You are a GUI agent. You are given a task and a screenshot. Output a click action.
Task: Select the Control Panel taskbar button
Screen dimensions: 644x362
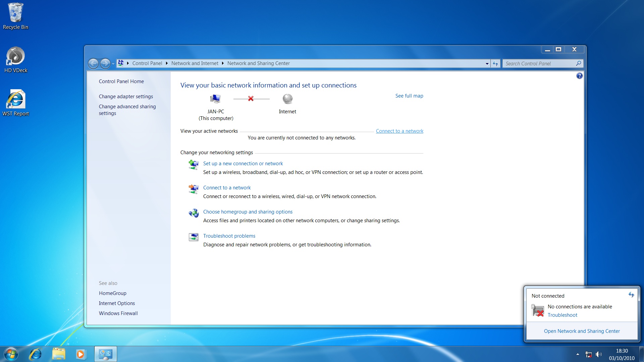105,354
